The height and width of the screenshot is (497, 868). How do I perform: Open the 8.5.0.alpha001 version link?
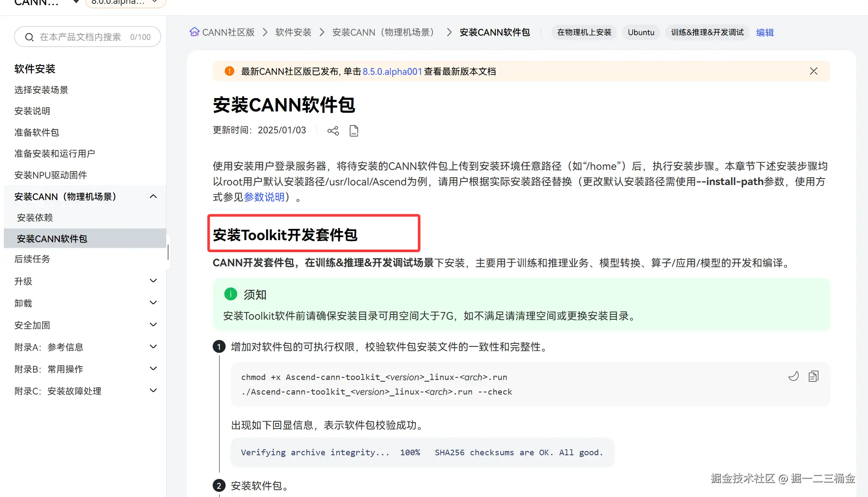[x=392, y=72]
